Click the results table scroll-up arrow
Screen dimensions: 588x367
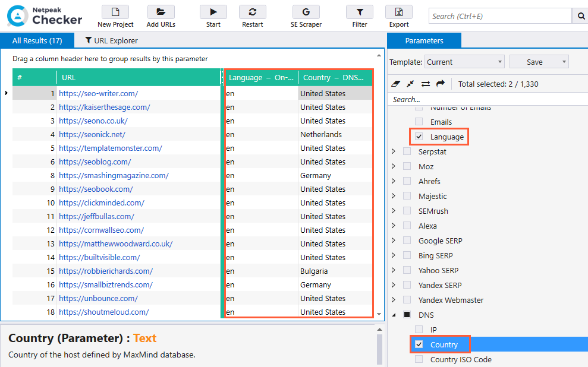coord(379,55)
